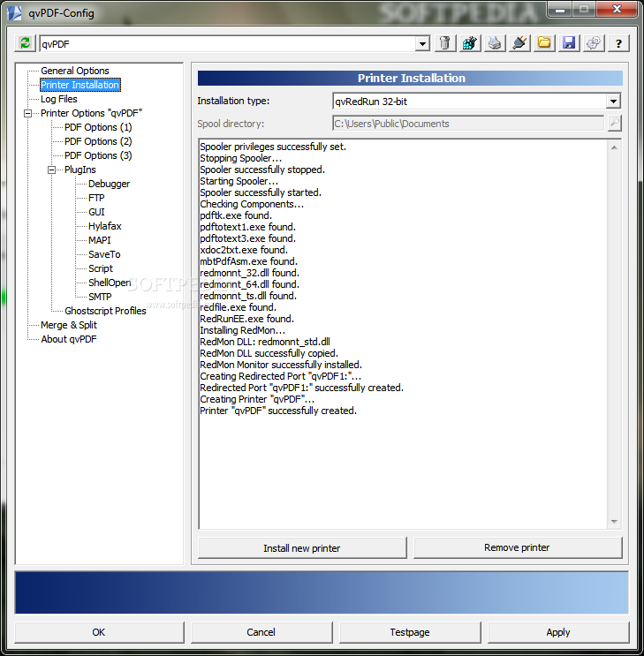Select Ghostscript Profiles in the tree
The height and width of the screenshot is (656, 644).
point(105,311)
